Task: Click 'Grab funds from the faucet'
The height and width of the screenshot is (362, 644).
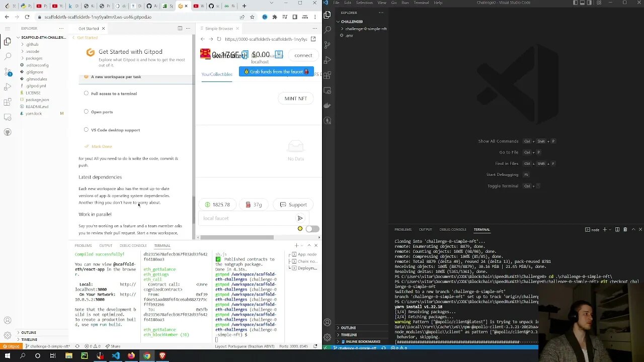Action: point(276,71)
